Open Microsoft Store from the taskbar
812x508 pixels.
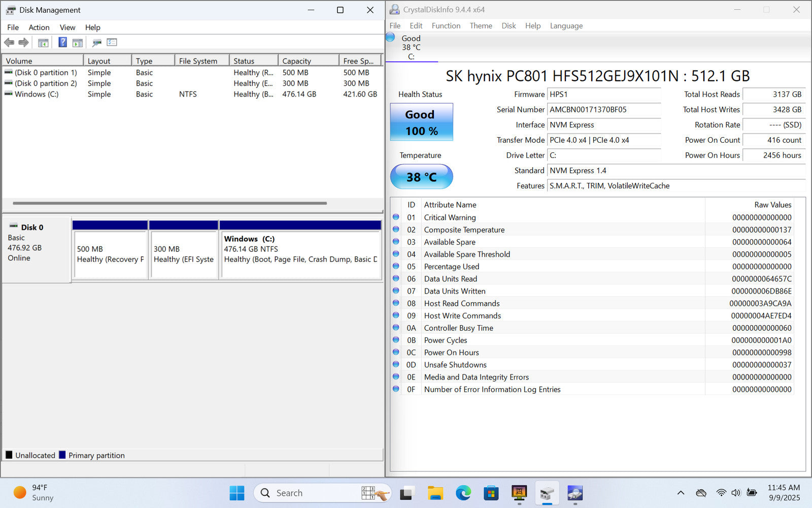pos(491,493)
